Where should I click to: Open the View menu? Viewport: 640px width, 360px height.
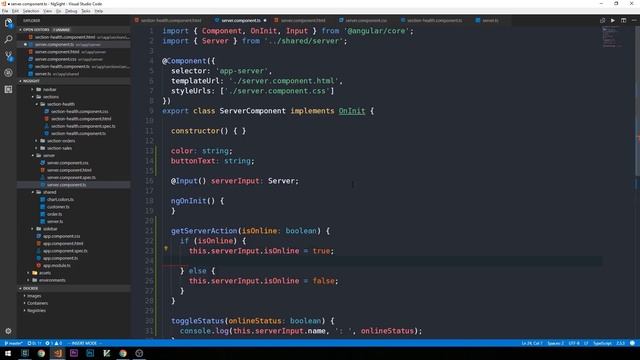pyautogui.click(x=47, y=11)
